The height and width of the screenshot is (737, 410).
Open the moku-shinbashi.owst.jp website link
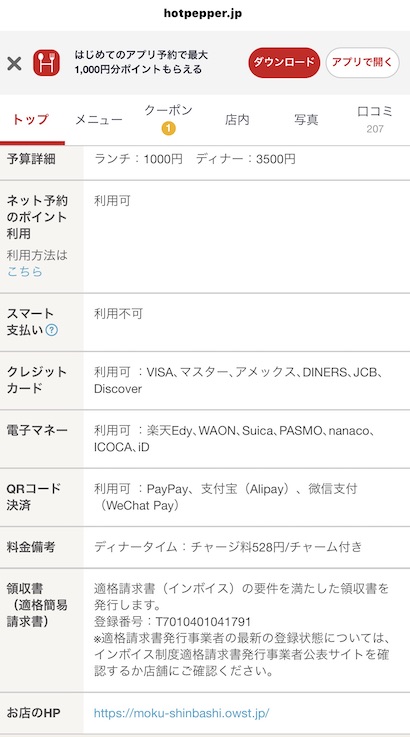pos(181,713)
